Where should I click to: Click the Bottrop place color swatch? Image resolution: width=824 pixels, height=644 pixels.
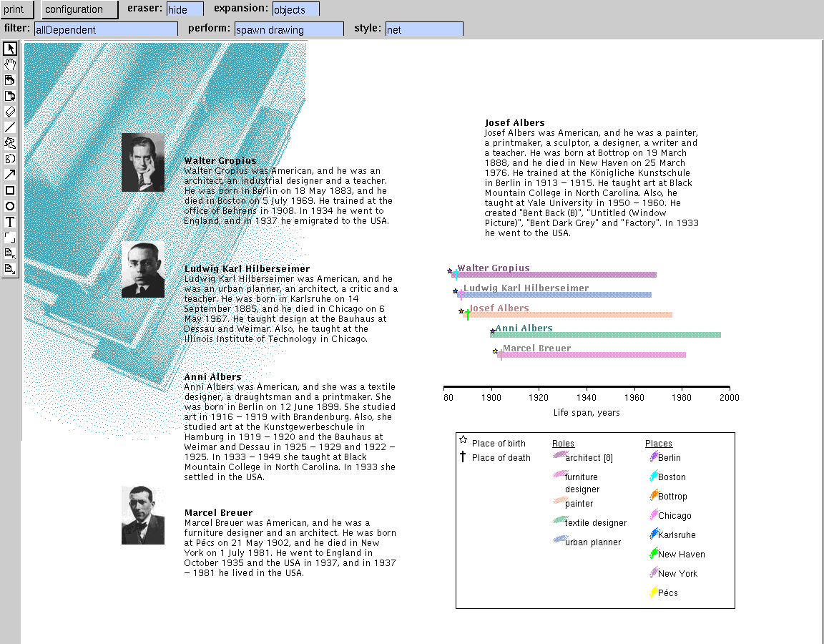(x=654, y=495)
